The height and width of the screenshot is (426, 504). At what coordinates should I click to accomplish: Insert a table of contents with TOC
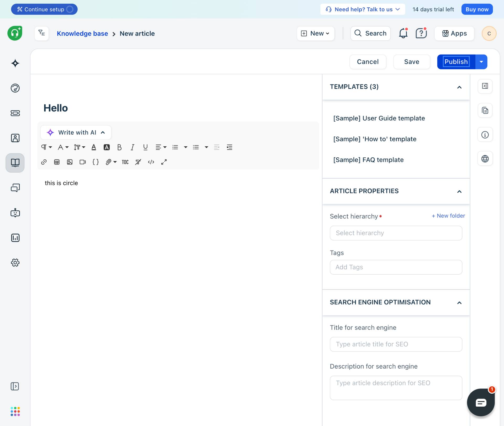click(125, 162)
